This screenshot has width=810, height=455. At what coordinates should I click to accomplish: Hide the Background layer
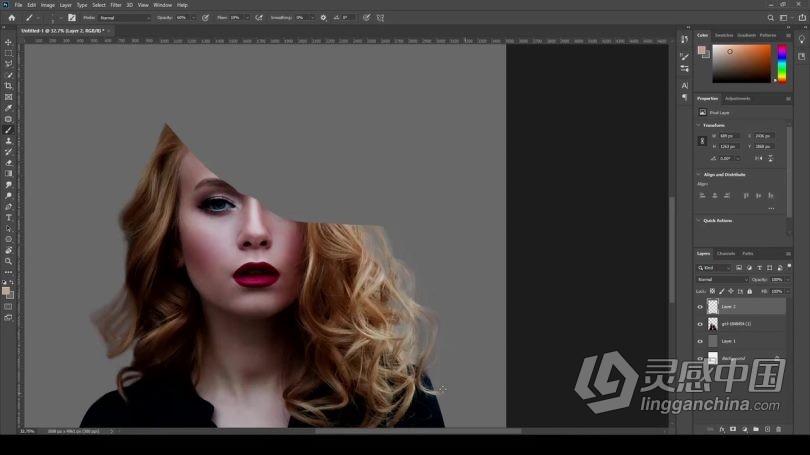(x=700, y=357)
